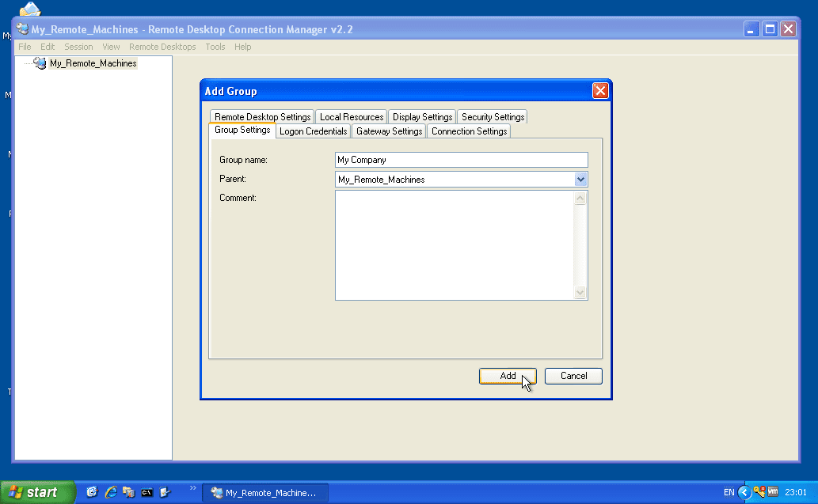
Task: Click the Outlook shortcut icon on the desktop
Action: pyautogui.click(x=29, y=9)
